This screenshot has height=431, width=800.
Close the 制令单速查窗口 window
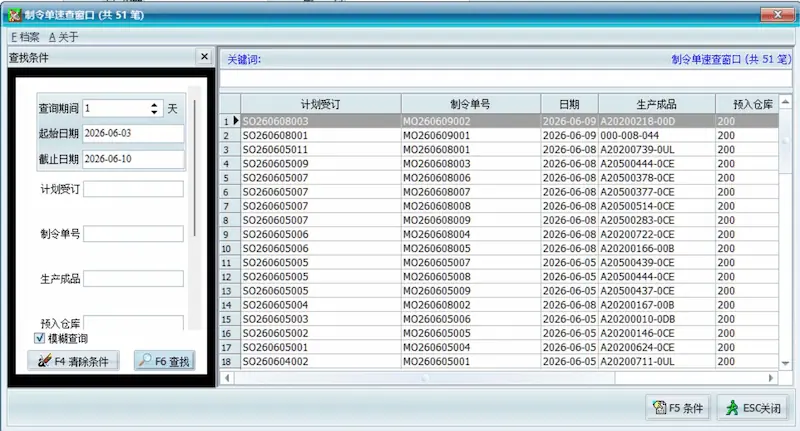coord(778,14)
